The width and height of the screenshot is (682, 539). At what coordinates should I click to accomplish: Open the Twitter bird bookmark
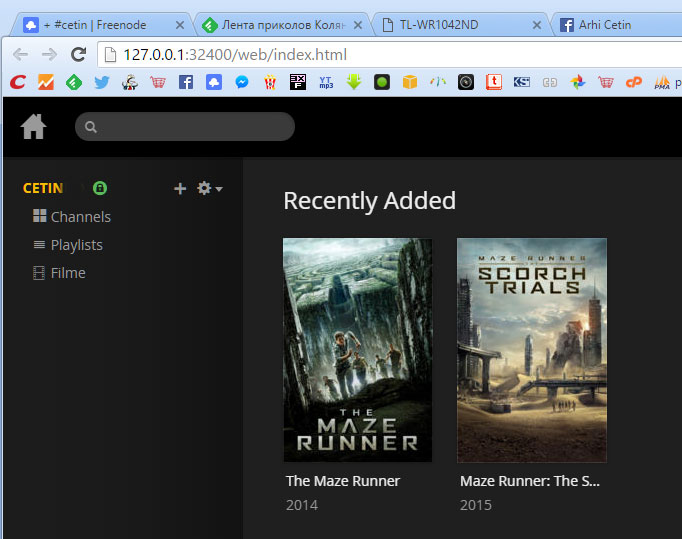coord(102,82)
